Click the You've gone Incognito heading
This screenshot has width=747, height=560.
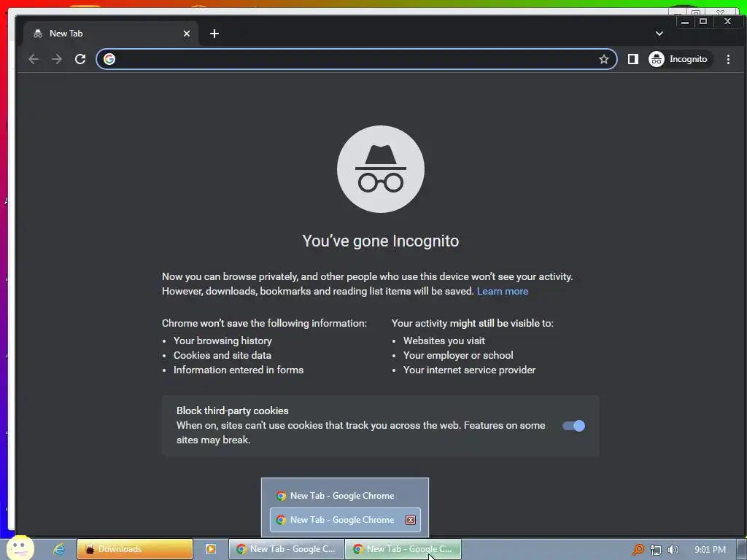380,241
